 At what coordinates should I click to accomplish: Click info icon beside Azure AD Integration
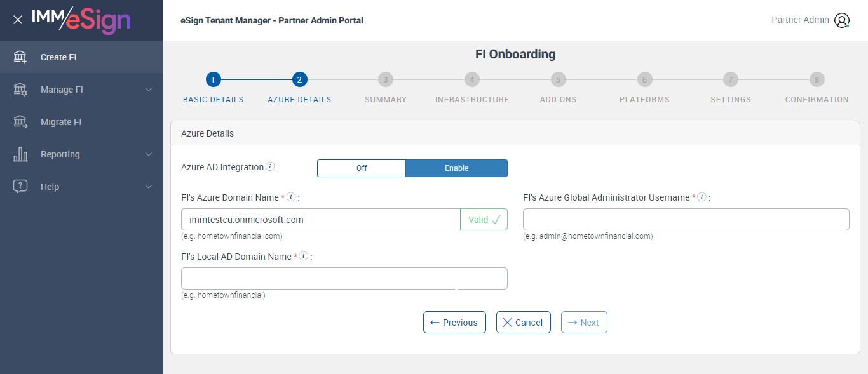pos(270,167)
